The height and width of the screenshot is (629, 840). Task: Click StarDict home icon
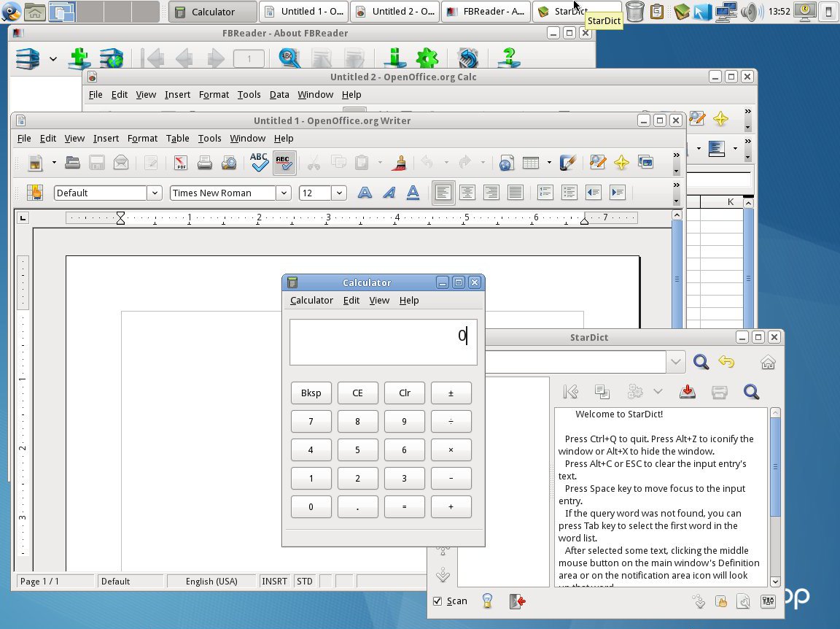pos(767,362)
